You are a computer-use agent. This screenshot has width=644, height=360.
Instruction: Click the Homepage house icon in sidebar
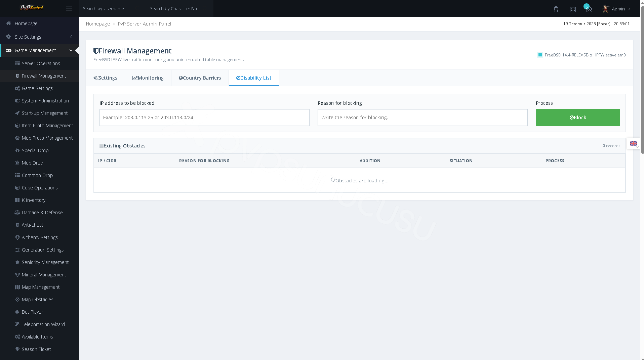click(x=8, y=24)
